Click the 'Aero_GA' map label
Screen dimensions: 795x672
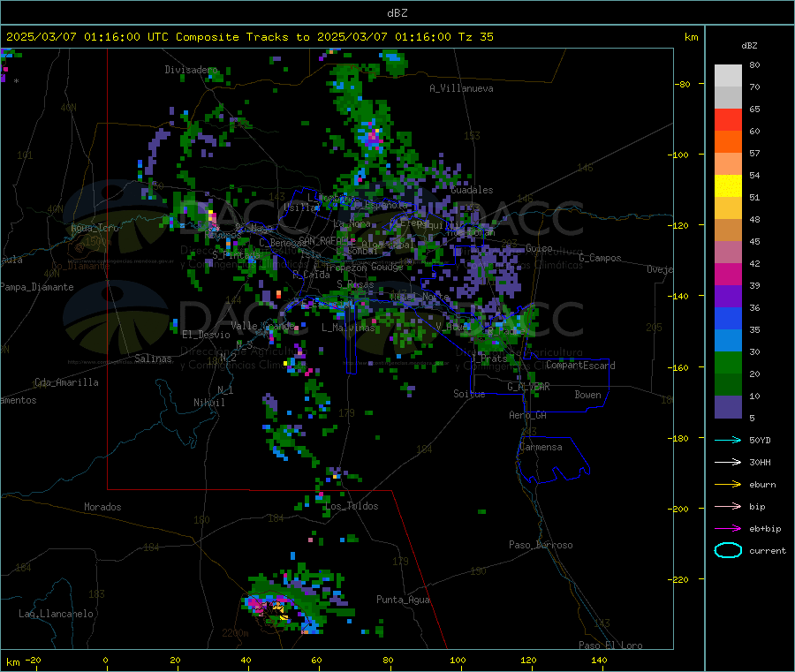pyautogui.click(x=528, y=415)
